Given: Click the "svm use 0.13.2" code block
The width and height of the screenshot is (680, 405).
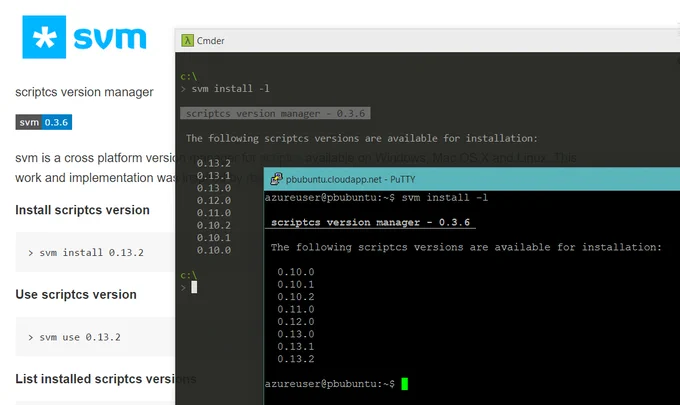Looking at the screenshot, I should [95, 337].
